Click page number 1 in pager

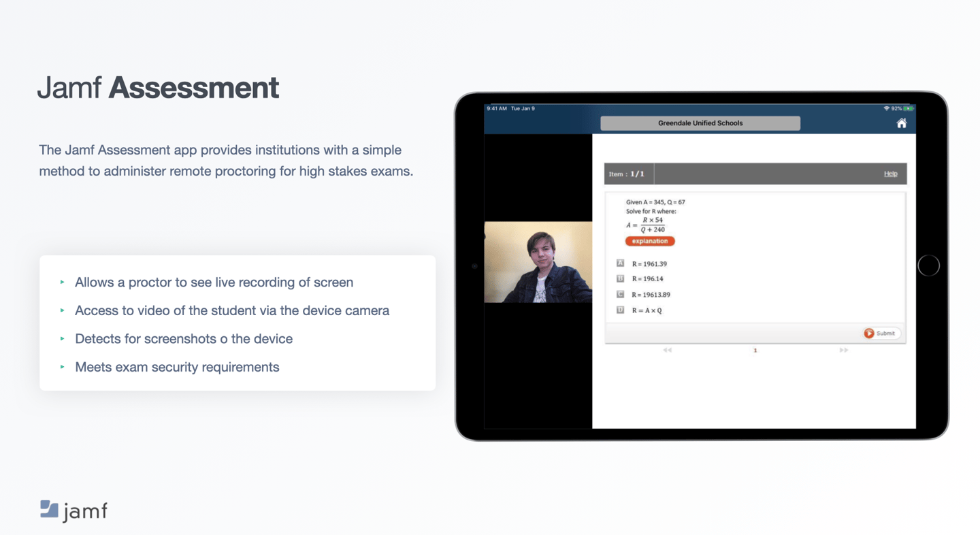pos(755,350)
